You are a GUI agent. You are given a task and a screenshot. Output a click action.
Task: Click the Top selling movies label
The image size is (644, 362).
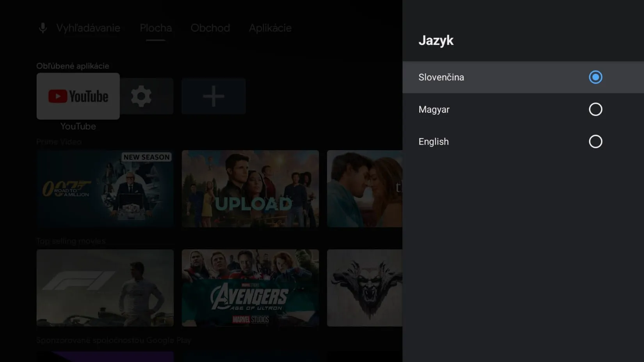point(71,241)
